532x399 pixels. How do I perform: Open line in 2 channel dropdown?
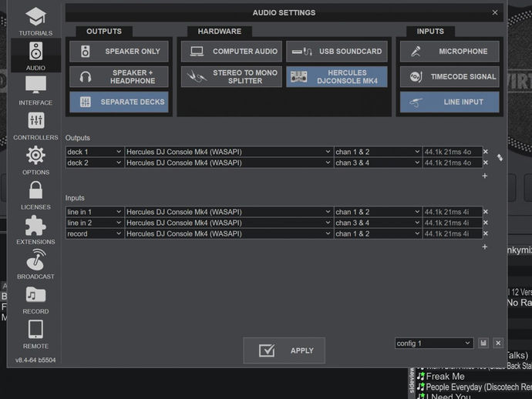(x=378, y=223)
